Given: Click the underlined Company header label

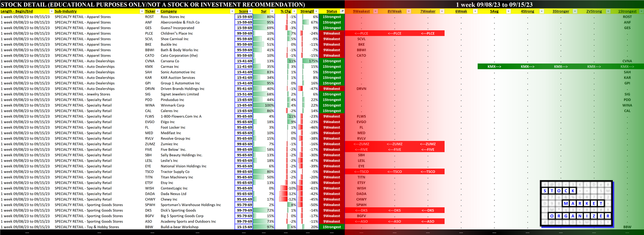Looking at the screenshot, I should [169, 11].
